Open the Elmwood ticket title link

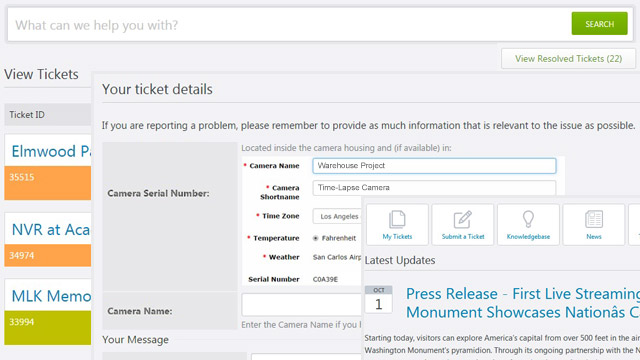[51, 151]
